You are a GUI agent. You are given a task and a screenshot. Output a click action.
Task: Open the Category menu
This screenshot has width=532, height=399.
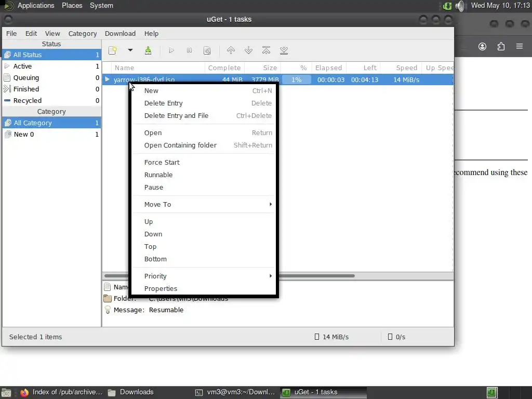click(x=83, y=33)
